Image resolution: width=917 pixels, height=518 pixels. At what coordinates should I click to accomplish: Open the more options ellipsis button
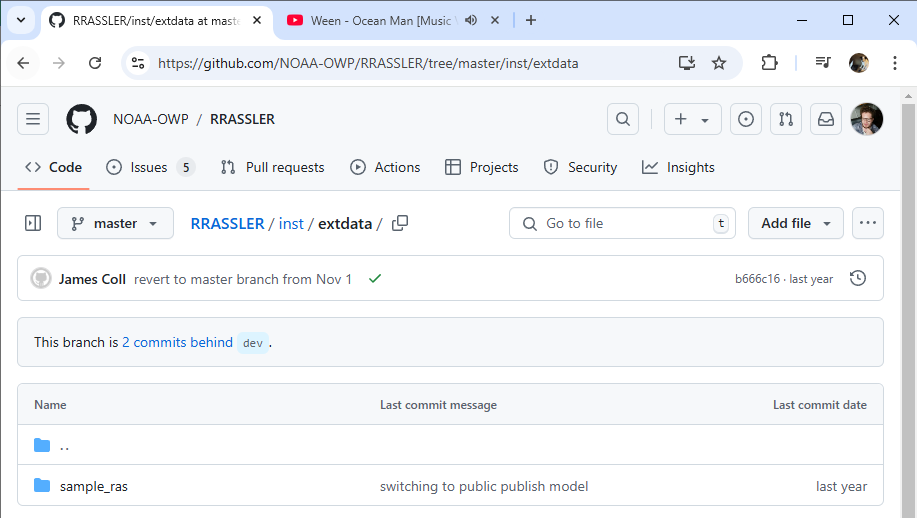[x=867, y=223]
